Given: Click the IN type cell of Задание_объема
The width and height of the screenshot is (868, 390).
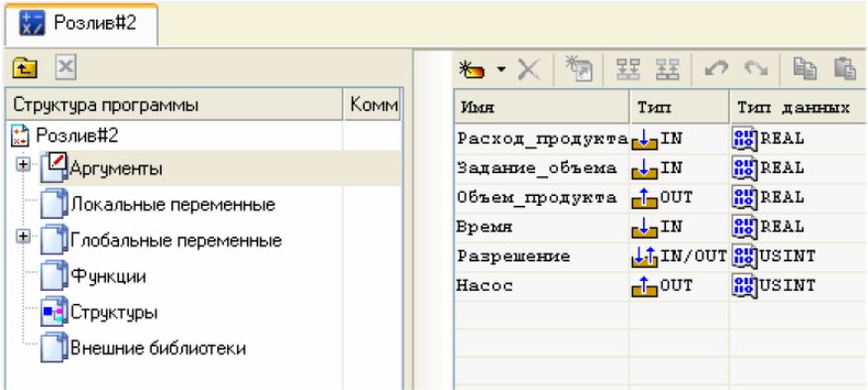Looking at the screenshot, I should pos(680,168).
